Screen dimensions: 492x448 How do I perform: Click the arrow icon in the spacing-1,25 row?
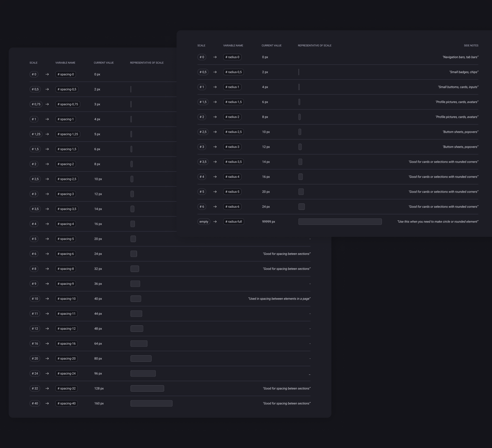pos(47,134)
